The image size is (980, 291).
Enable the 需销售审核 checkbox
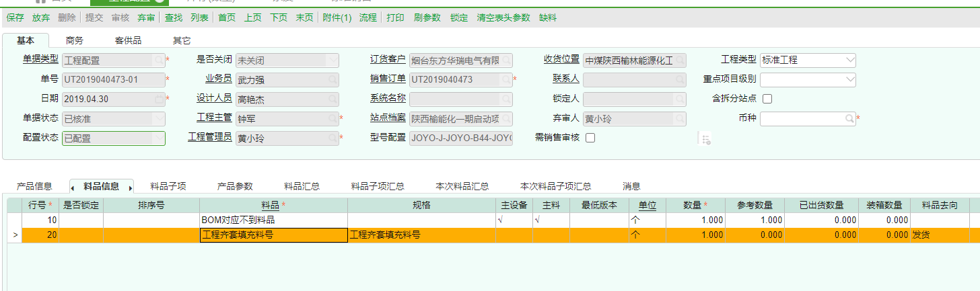pos(590,138)
